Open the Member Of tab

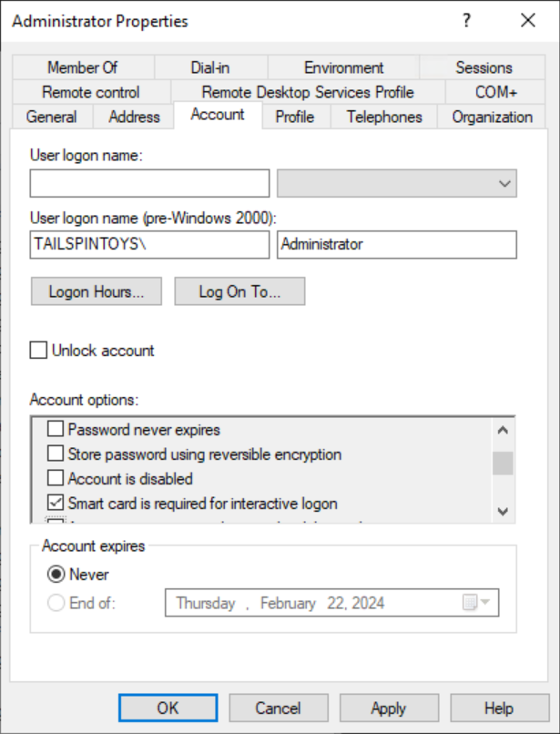point(83,67)
